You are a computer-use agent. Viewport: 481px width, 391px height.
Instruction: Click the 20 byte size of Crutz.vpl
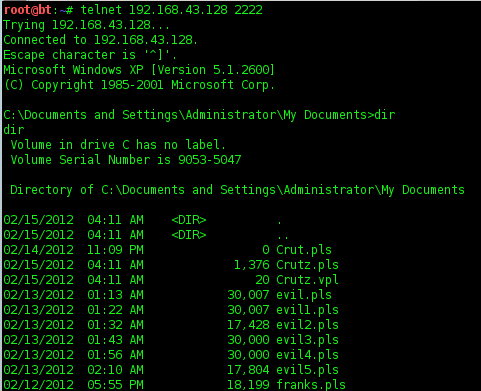262,280
